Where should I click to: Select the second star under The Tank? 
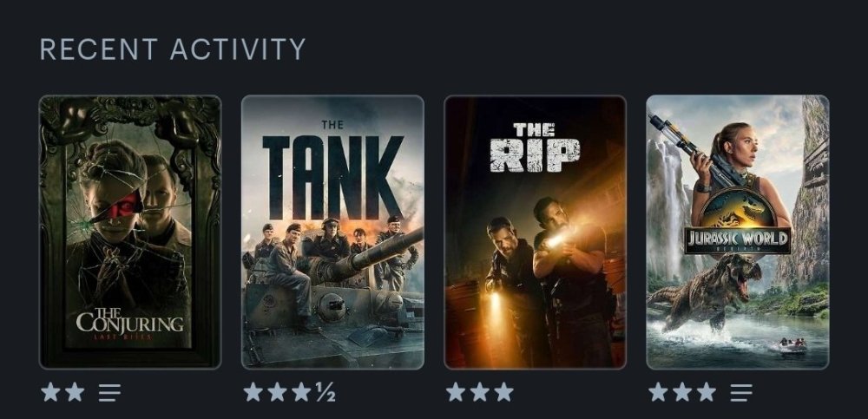(278, 392)
